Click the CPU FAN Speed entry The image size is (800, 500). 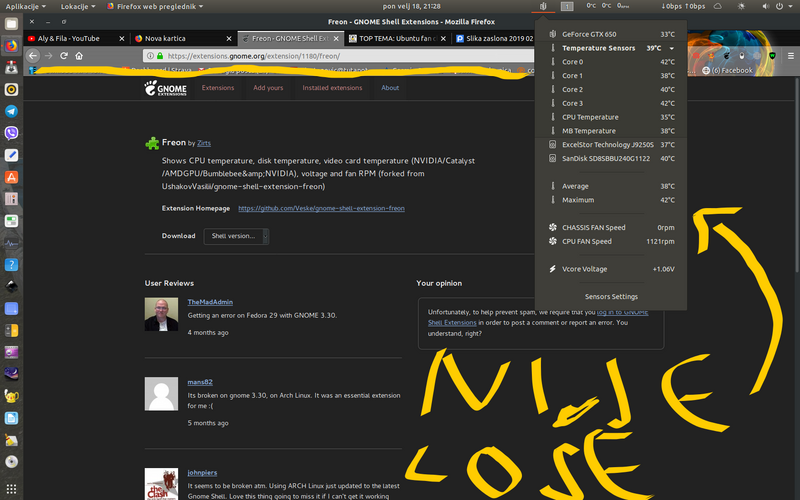click(611, 241)
